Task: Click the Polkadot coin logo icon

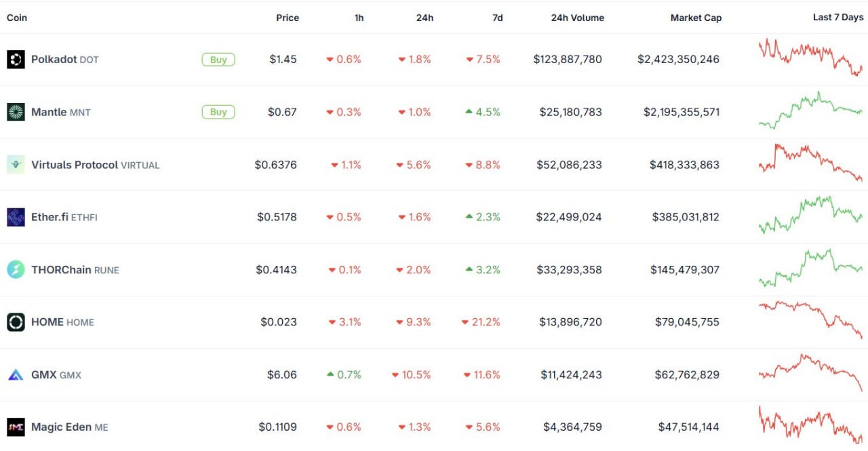Action: 16,60
